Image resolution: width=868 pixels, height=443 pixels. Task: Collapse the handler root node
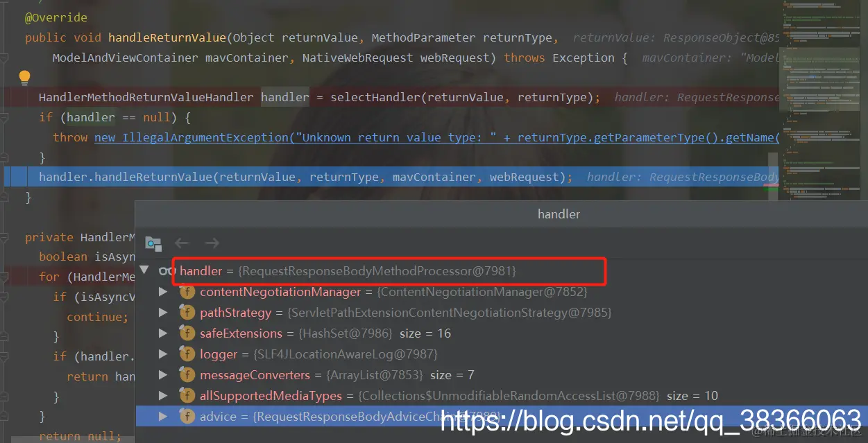144,270
